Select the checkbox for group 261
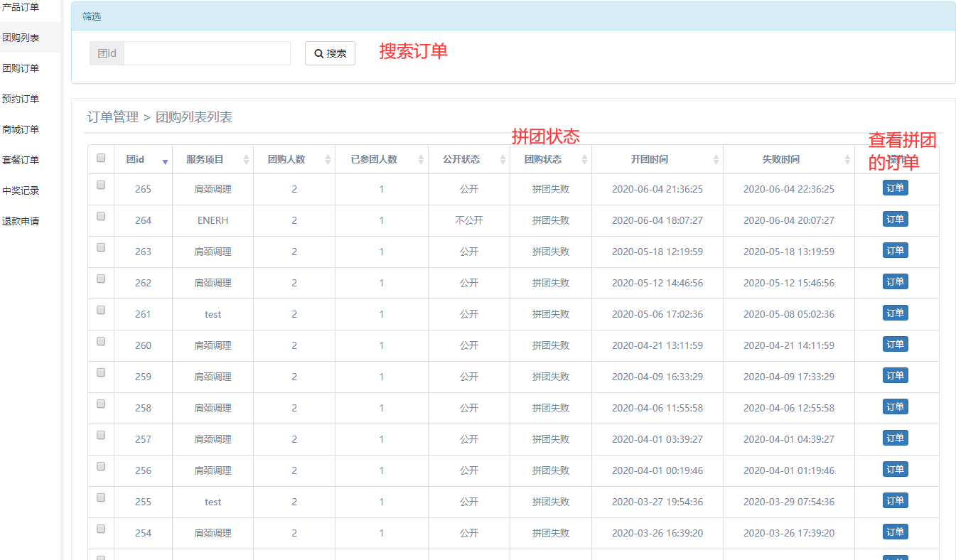 coord(101,310)
